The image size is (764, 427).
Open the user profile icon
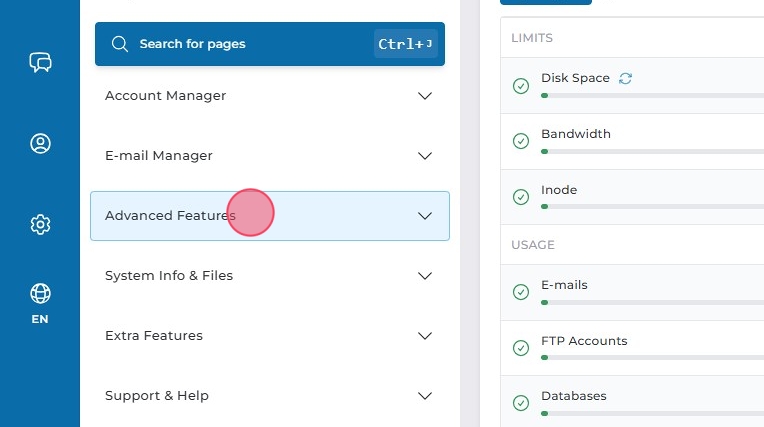(40, 144)
